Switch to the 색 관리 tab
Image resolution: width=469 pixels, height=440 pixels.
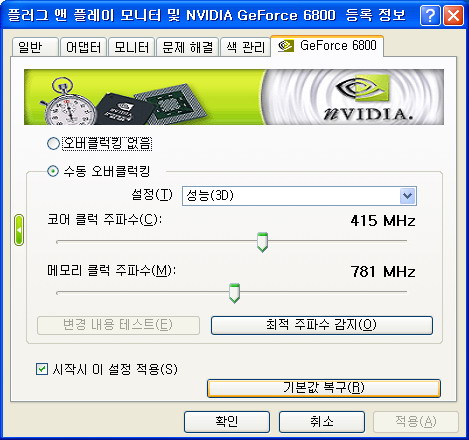(245, 47)
